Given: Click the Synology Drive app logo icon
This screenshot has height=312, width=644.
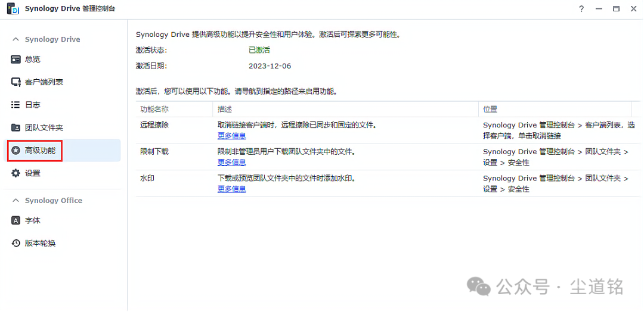Looking at the screenshot, I should [x=13, y=8].
